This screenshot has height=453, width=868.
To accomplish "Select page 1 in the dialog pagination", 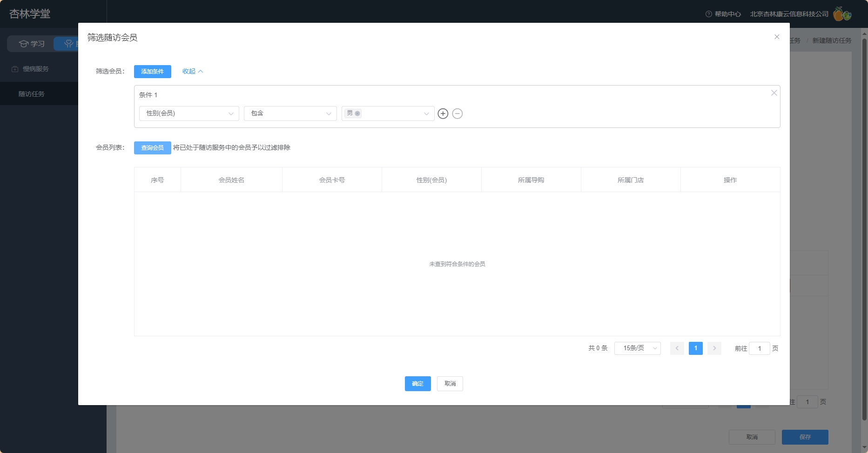I will pyautogui.click(x=696, y=348).
